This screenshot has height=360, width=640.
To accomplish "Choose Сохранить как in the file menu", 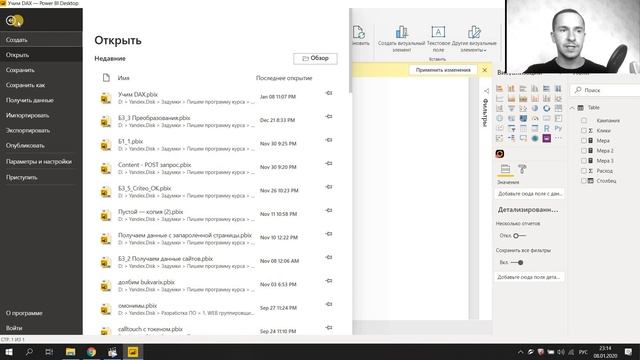I will [41, 85].
